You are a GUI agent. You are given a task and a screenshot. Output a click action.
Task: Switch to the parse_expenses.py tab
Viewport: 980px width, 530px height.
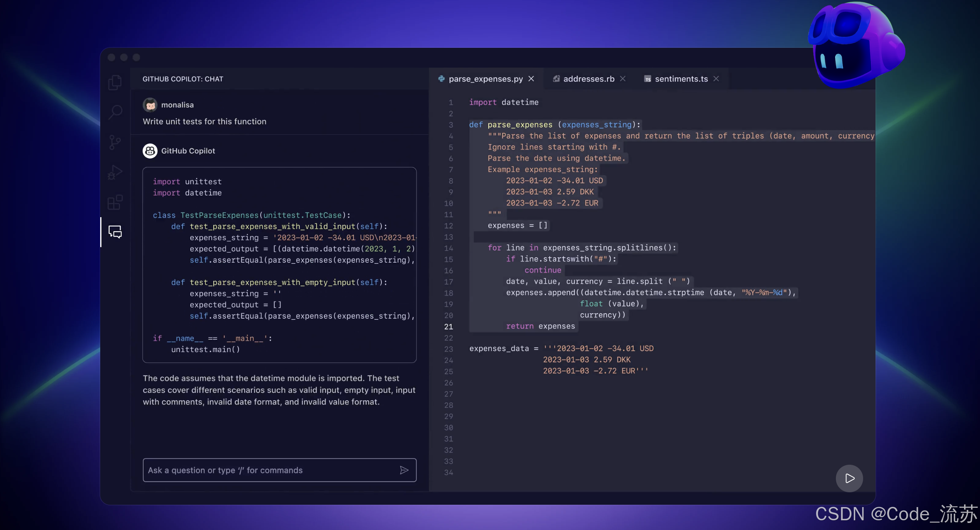click(486, 79)
